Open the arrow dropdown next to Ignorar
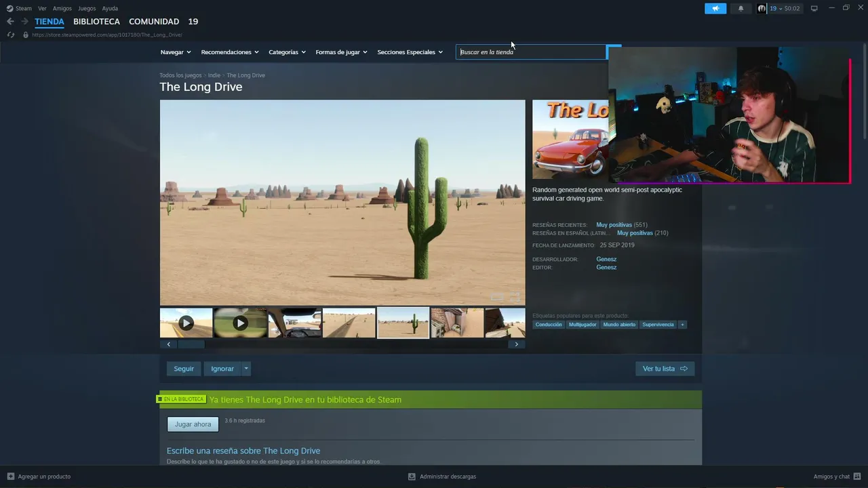The image size is (868, 488). click(x=246, y=369)
